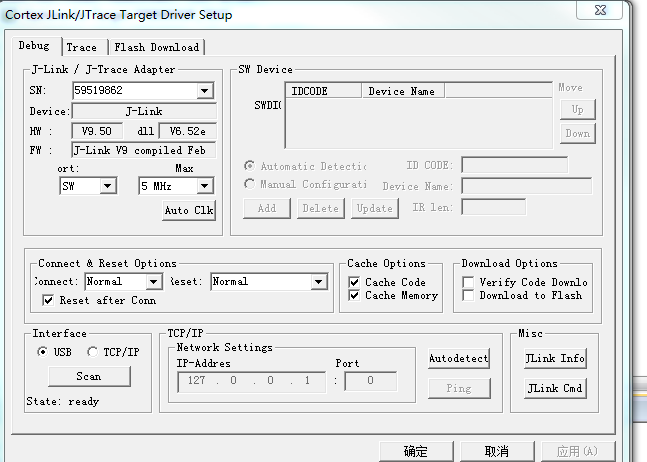Open the Connect mode Normal dropdown

tap(153, 282)
